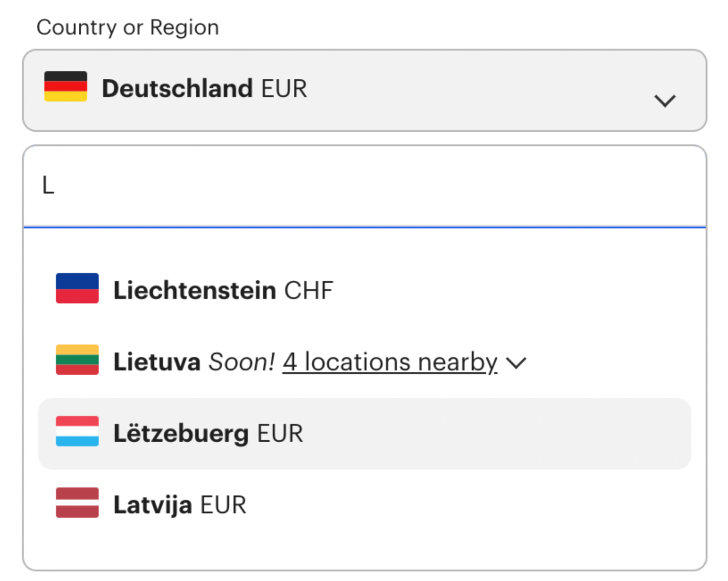Click the Lietuva flag icon
This screenshot has width=728, height=581.
(77, 360)
